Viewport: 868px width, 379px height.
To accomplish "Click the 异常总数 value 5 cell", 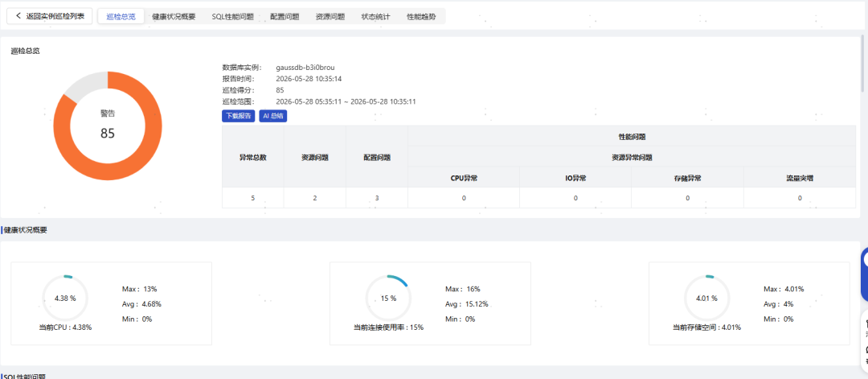I will point(253,198).
